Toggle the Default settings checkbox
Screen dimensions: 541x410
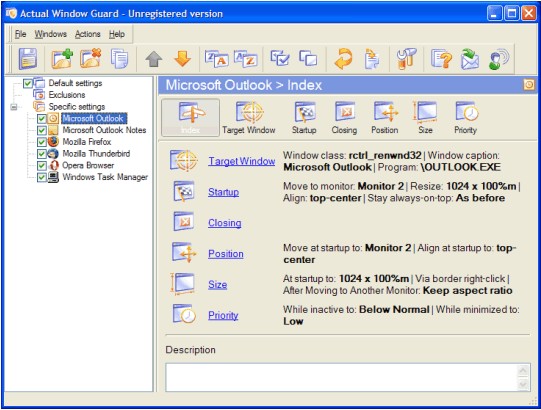pos(28,83)
